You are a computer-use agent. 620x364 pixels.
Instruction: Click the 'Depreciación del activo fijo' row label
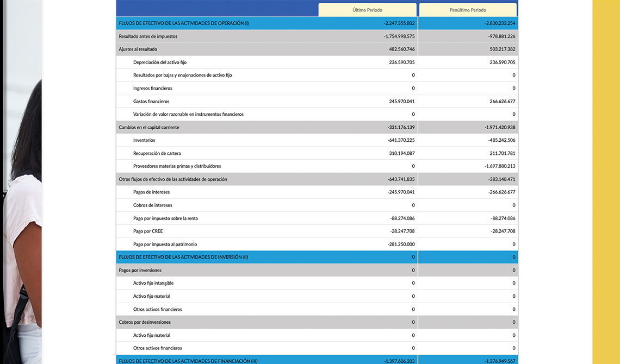pyautogui.click(x=160, y=62)
